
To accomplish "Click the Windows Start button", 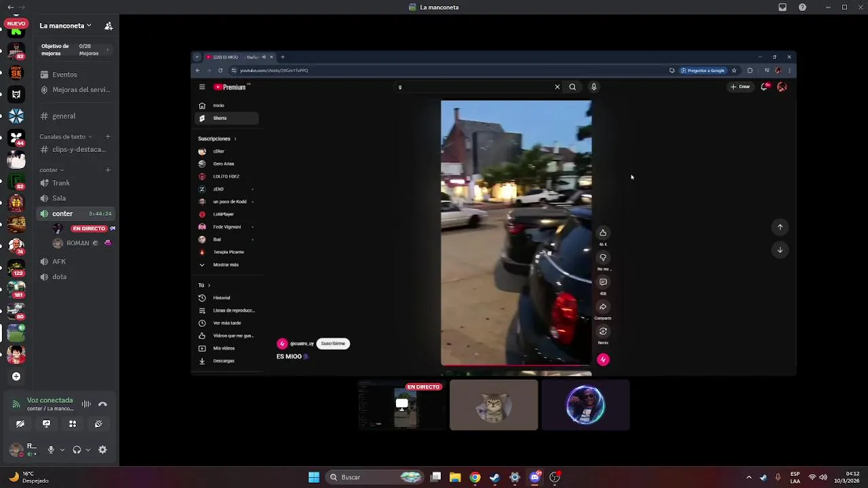I will click(x=314, y=477).
